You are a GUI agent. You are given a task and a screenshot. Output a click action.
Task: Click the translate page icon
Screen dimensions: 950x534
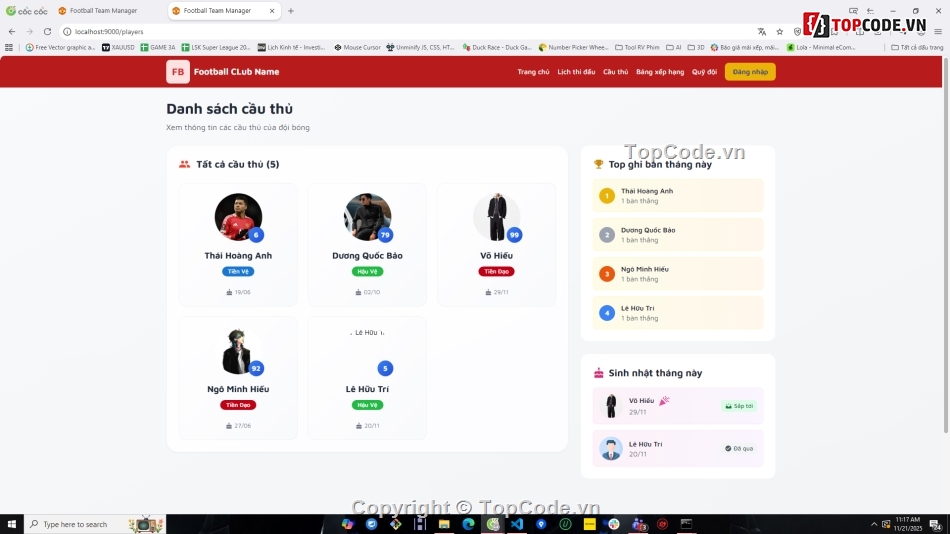click(x=762, y=32)
